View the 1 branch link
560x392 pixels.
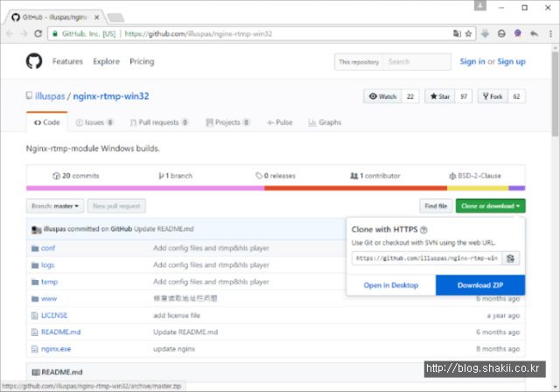[175, 176]
